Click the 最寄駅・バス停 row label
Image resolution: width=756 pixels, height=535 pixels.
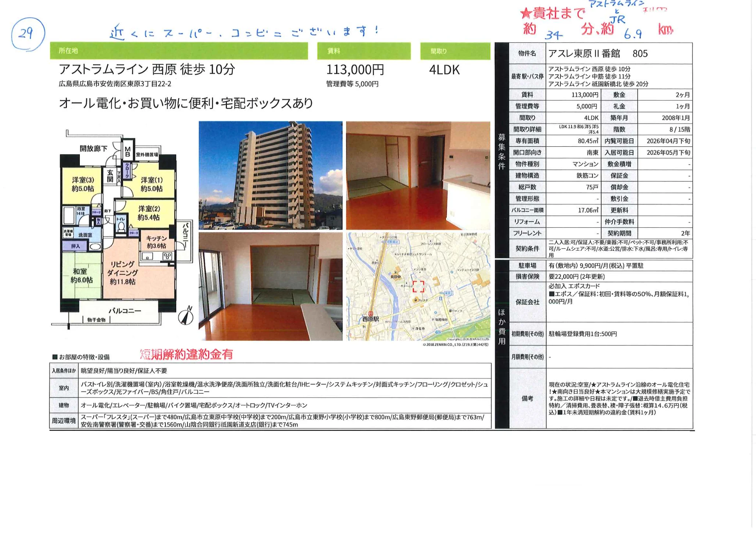[x=527, y=77]
